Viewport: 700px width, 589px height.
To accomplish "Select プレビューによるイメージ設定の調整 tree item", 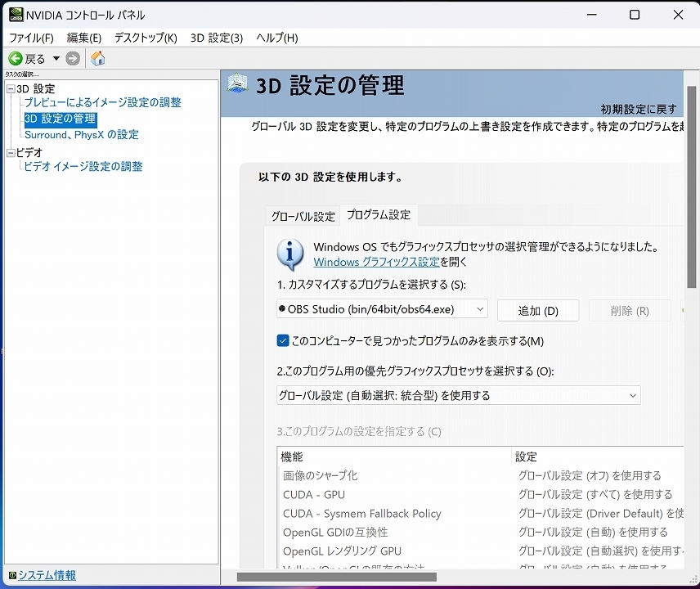I will tap(103, 102).
